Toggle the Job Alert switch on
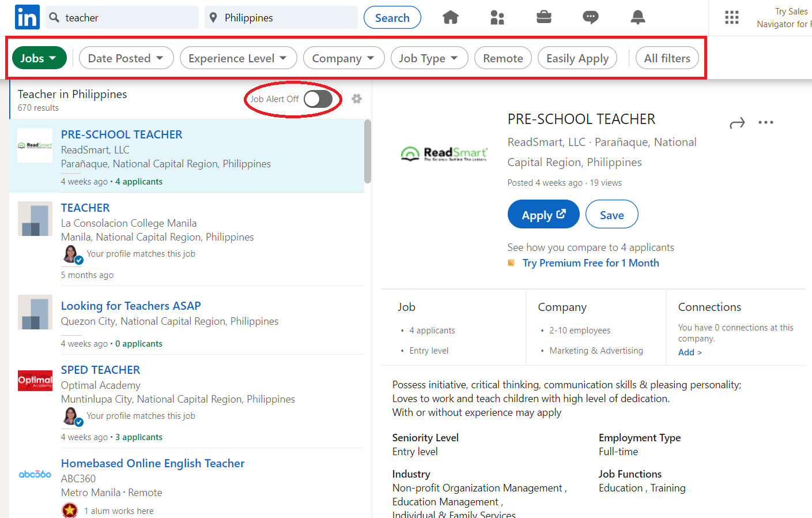Screen dimensions: 812x518 point(318,99)
